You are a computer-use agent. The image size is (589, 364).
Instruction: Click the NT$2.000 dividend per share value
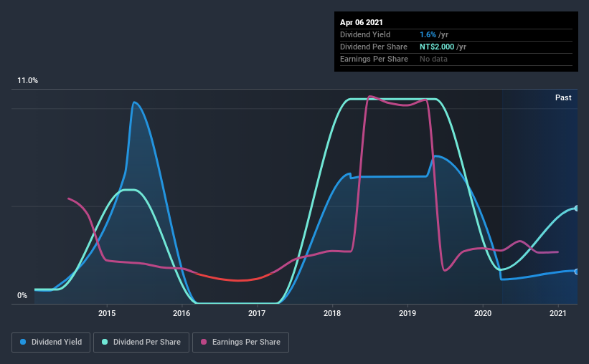(437, 47)
